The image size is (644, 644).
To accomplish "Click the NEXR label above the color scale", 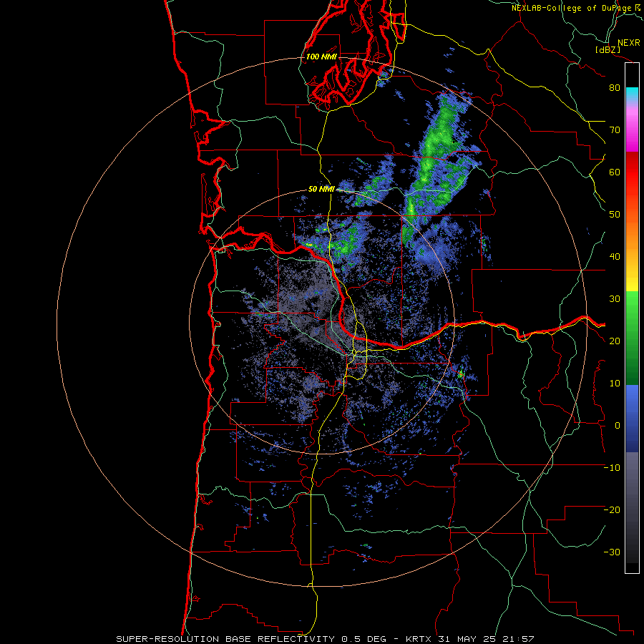I will (629, 43).
